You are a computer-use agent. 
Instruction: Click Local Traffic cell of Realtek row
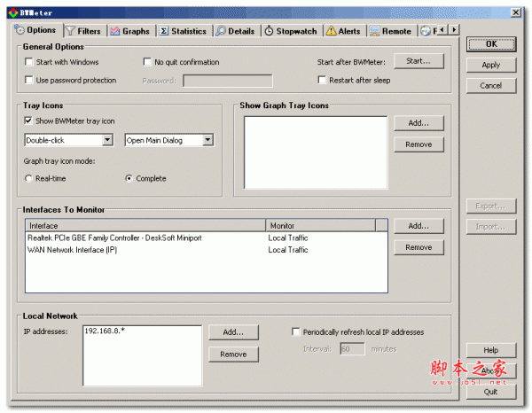pyautogui.click(x=288, y=238)
